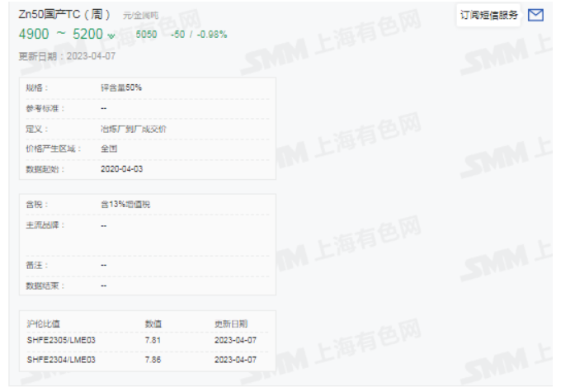Click the average price 5050

tap(146, 35)
